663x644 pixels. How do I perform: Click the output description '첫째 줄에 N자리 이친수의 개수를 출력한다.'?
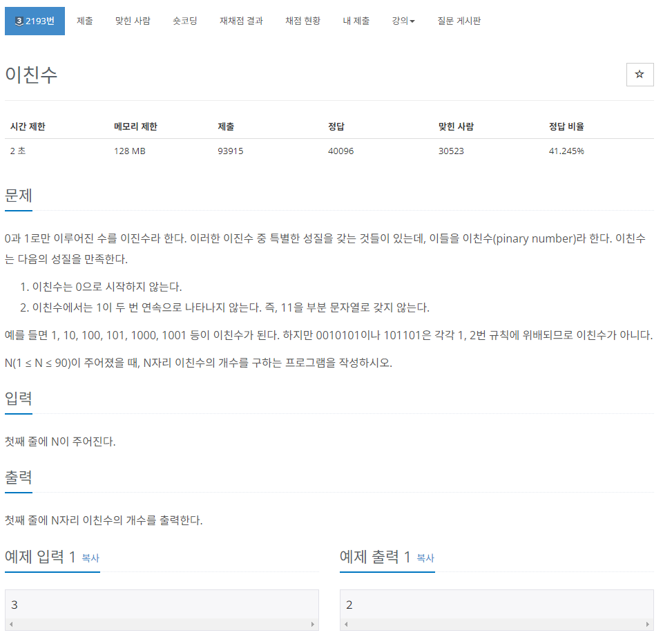(104, 520)
